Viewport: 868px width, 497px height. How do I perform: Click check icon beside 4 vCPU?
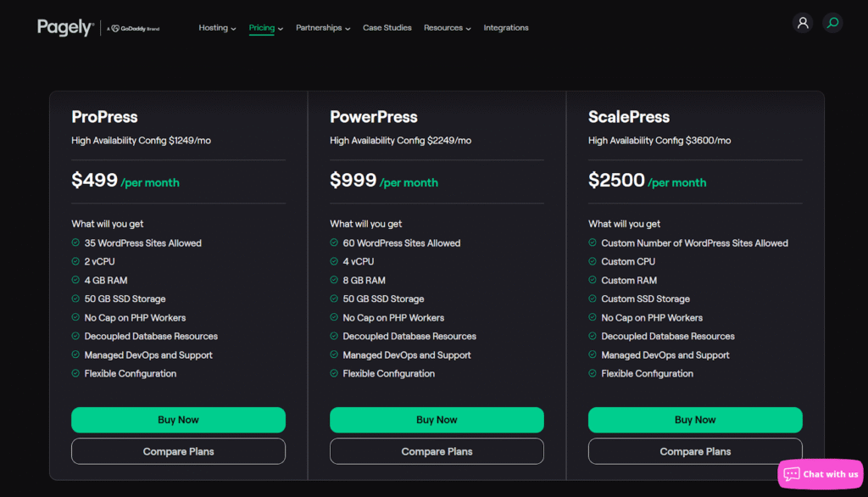(334, 262)
